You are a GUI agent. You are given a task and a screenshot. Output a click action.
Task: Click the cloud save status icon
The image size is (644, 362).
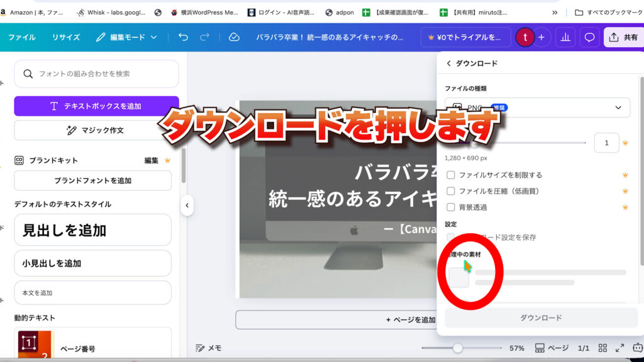pyautogui.click(x=234, y=37)
